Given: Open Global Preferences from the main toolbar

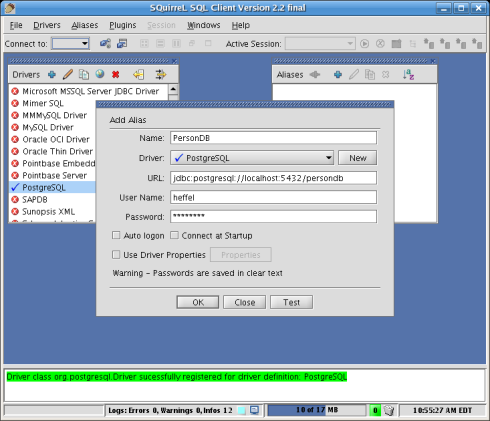Looking at the screenshot, I should [105, 43].
